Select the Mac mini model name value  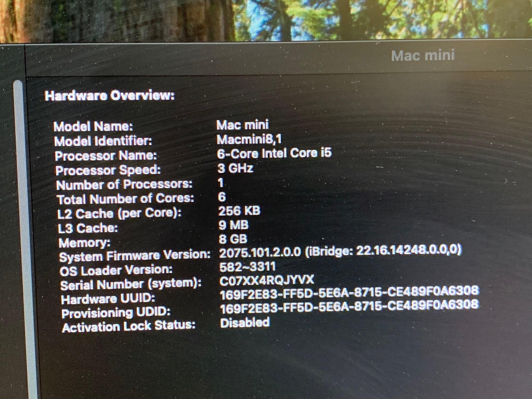tap(242, 125)
